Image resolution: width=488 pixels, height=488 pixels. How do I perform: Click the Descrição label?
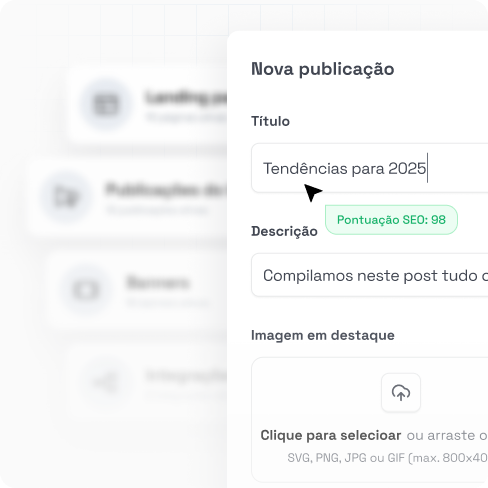click(x=284, y=231)
